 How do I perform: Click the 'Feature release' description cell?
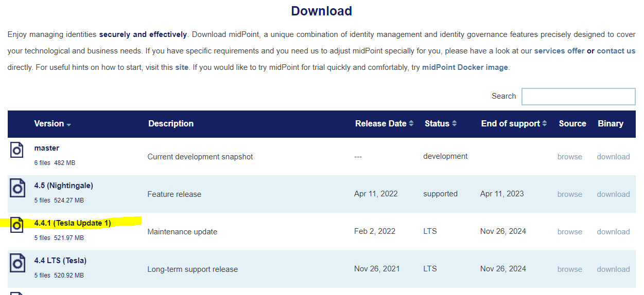click(174, 194)
